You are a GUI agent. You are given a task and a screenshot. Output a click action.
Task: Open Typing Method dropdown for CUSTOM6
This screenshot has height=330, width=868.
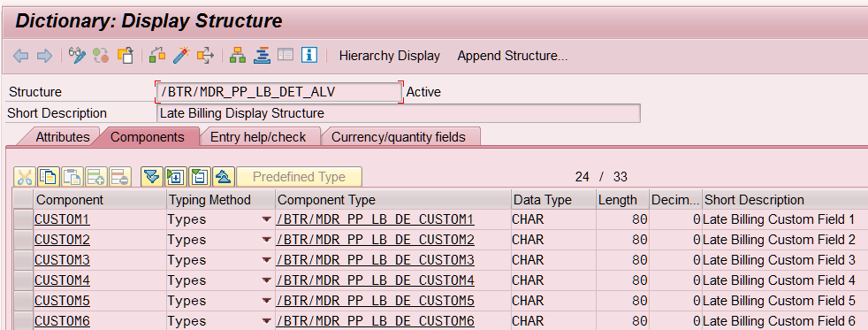pyautogui.click(x=267, y=321)
